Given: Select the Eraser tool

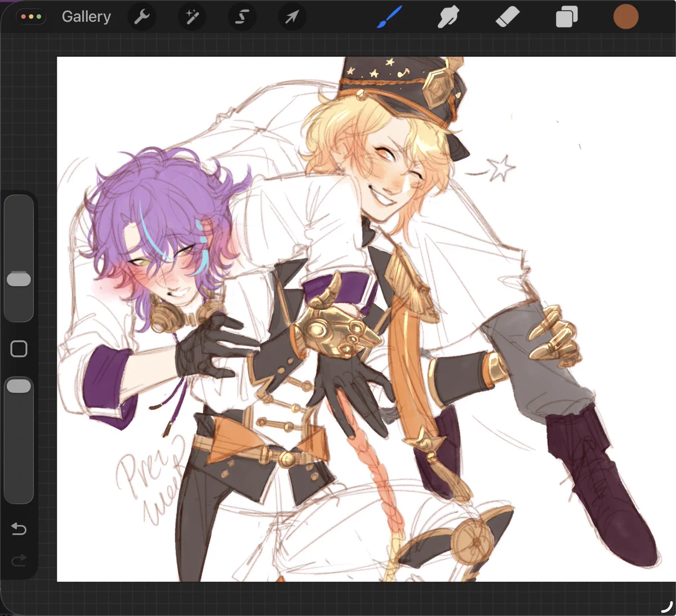Looking at the screenshot, I should coord(508,17).
